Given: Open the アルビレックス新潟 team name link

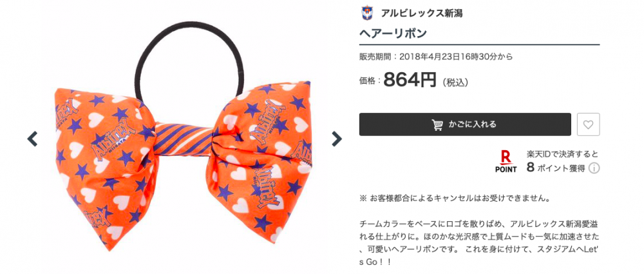Looking at the screenshot, I should (x=422, y=14).
